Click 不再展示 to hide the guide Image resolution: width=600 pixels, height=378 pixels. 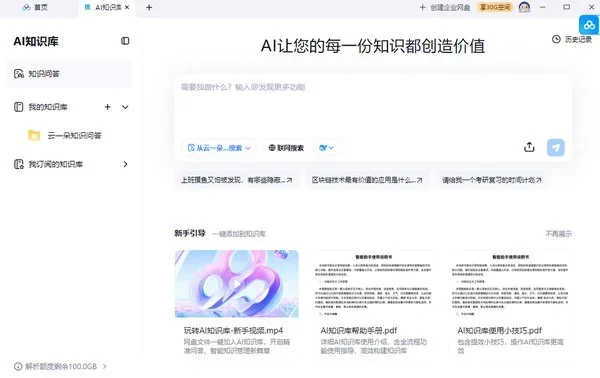coord(558,233)
